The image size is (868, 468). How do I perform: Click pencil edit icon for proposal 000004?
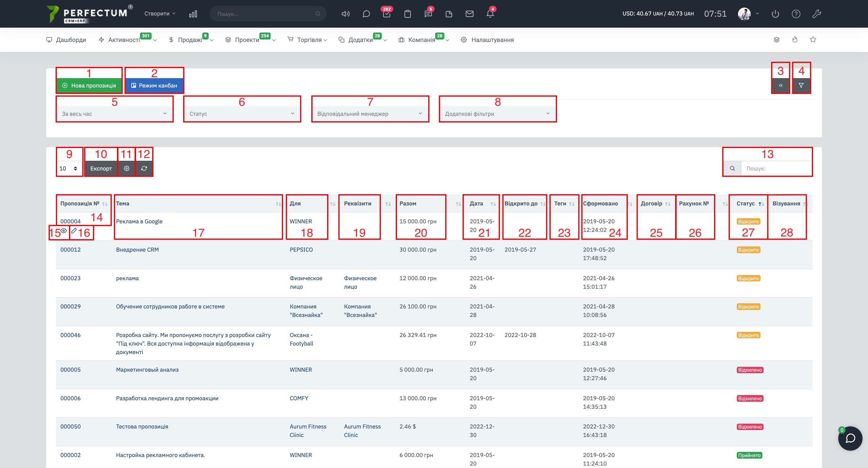click(74, 231)
